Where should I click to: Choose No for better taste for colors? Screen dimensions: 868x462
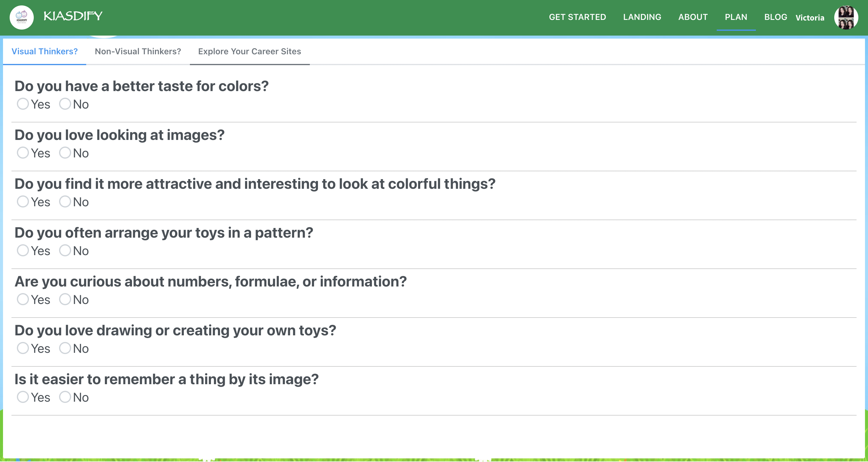click(65, 104)
